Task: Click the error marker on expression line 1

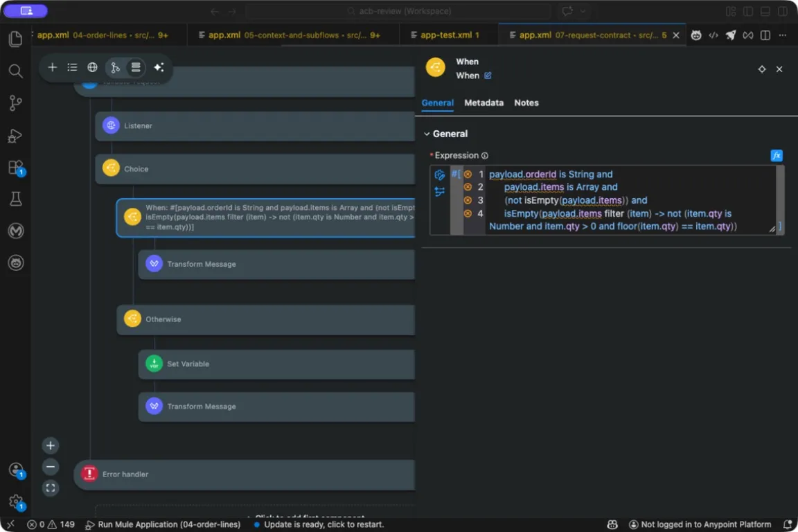Action: [x=468, y=174]
